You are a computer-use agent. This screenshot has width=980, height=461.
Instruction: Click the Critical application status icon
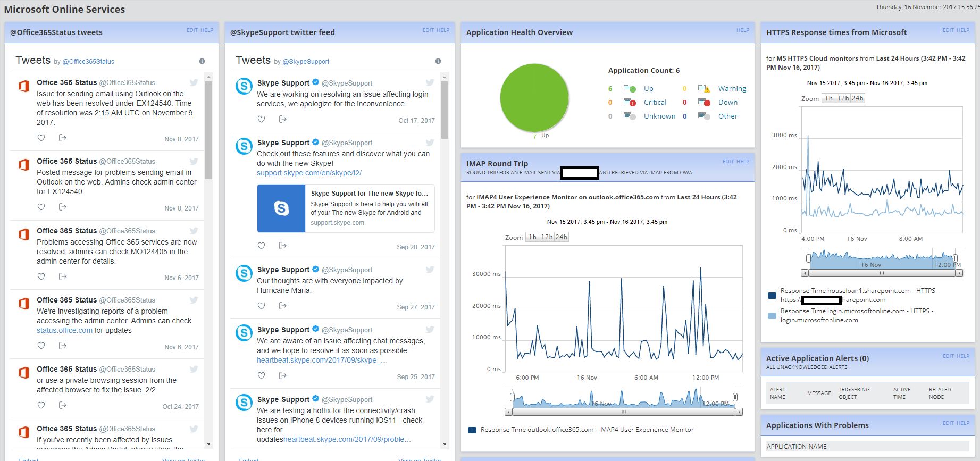(630, 102)
